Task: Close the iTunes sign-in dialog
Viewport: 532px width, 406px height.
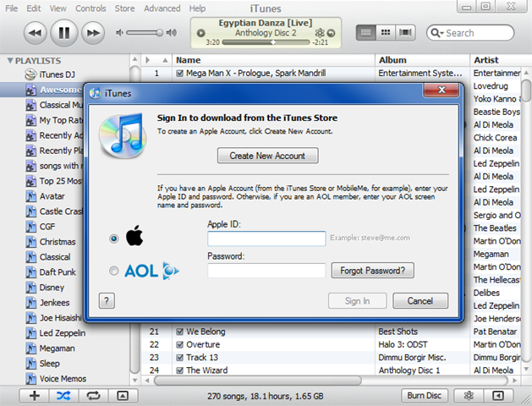Action: 442,90
